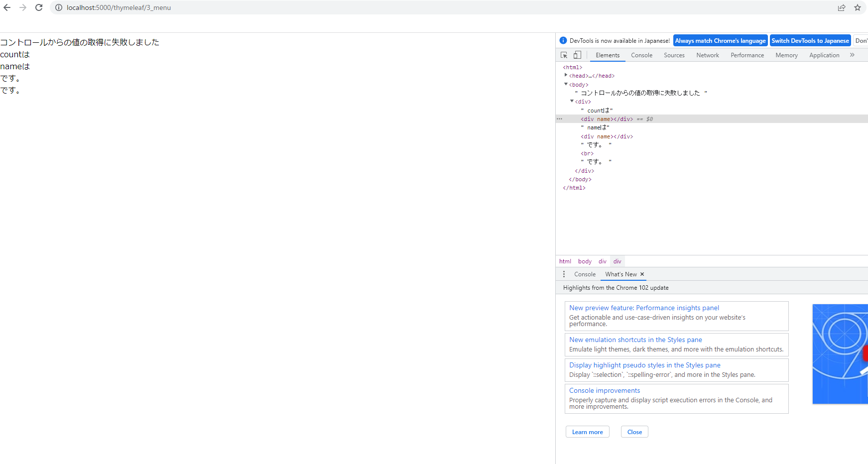Click the Performance insights panel thumbnail image
The image size is (868, 464).
842,354
